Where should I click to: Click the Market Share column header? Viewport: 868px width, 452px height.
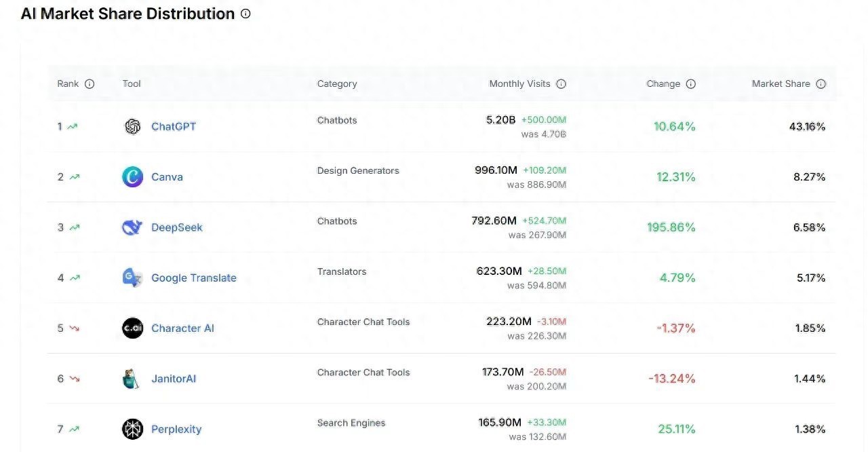[x=781, y=84]
